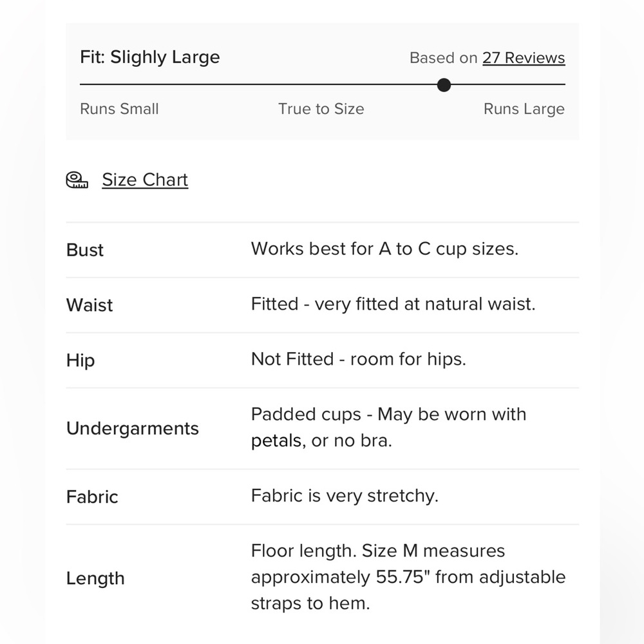The height and width of the screenshot is (644, 644).
Task: Click the True to Size label
Action: [x=321, y=109]
